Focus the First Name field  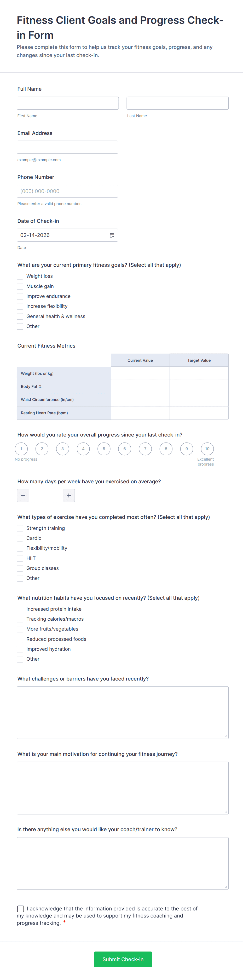point(68,103)
